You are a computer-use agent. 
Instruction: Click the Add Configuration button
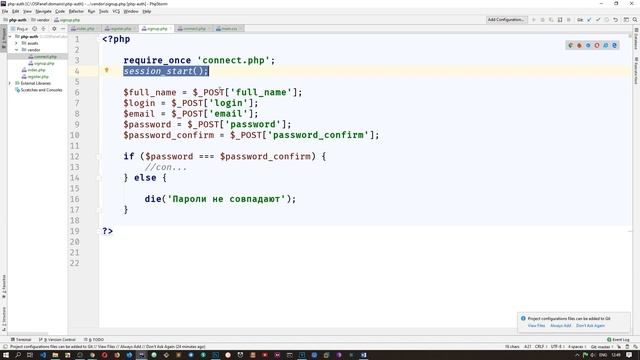(506, 20)
